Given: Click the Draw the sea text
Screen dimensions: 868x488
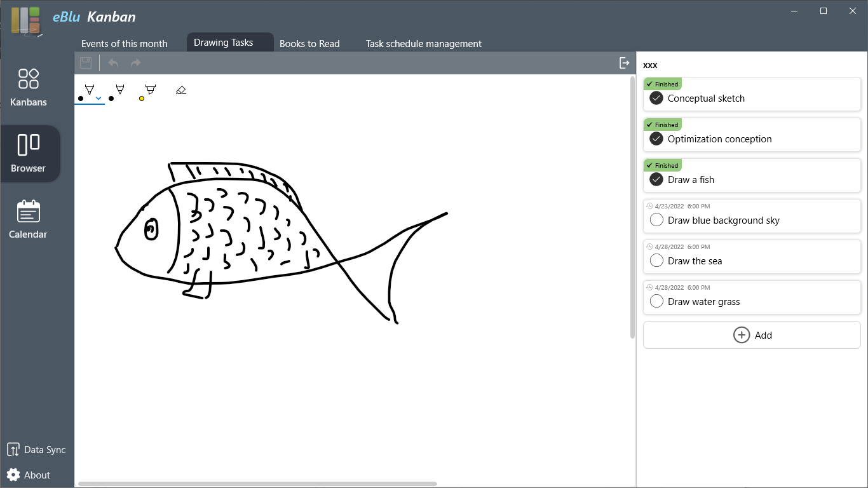Looking at the screenshot, I should point(695,261).
